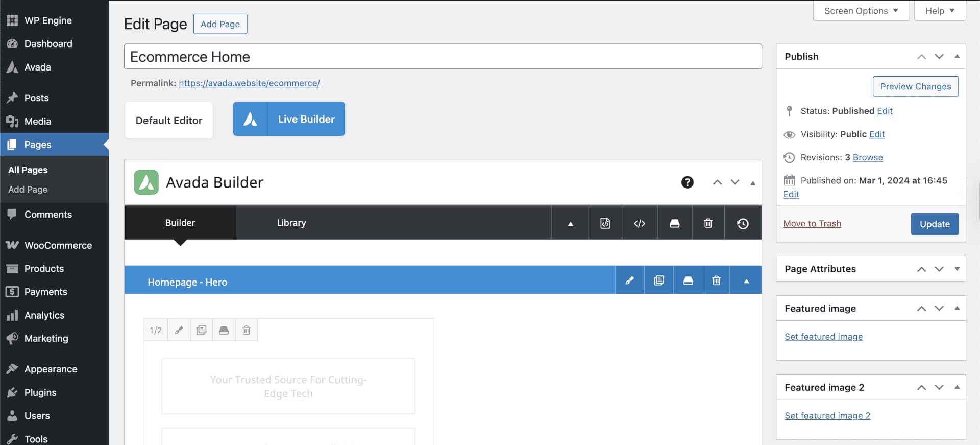
Task: Delete the Homepage - Hero container
Action: click(x=716, y=280)
